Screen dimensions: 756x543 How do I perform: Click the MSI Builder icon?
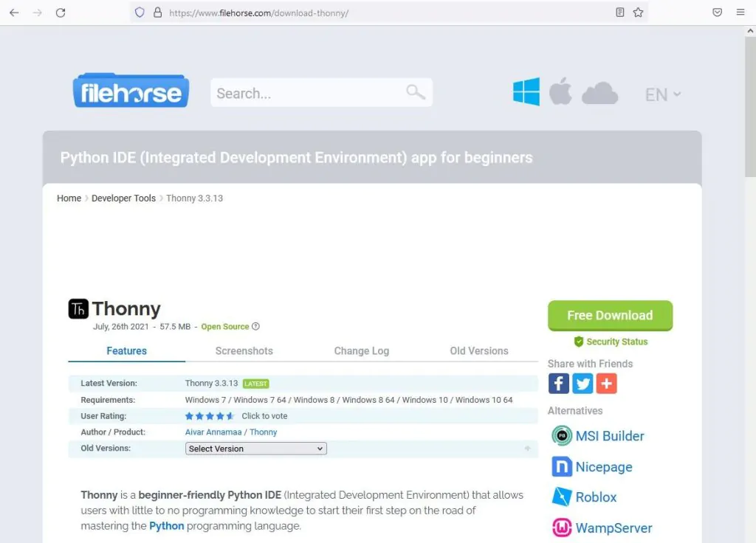[x=562, y=435]
